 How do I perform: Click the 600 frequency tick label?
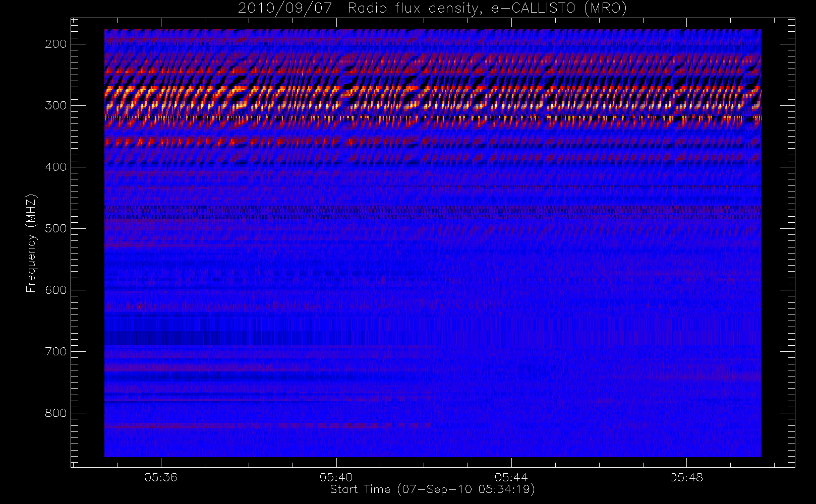click(x=56, y=290)
